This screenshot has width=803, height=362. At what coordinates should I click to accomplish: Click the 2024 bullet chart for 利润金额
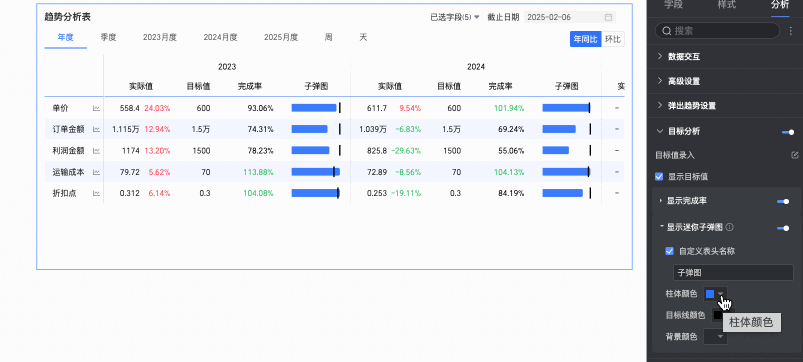(566, 151)
